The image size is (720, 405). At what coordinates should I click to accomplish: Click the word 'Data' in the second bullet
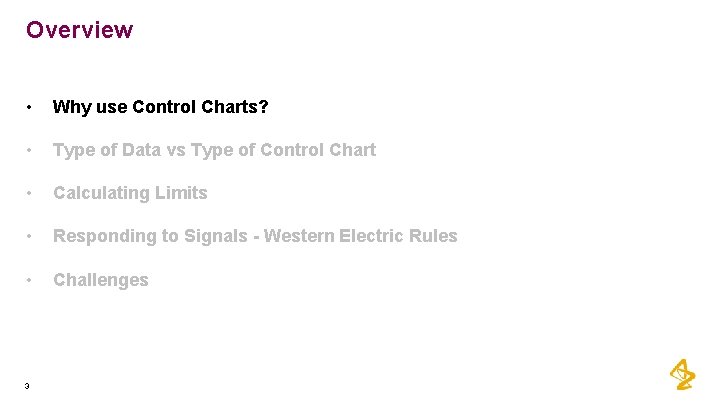pos(141,150)
